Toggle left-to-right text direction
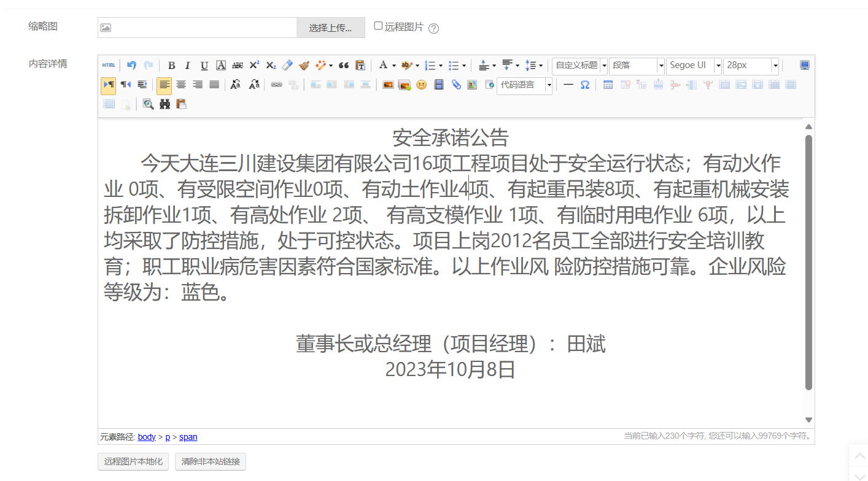This screenshot has height=481, width=868. (109, 85)
